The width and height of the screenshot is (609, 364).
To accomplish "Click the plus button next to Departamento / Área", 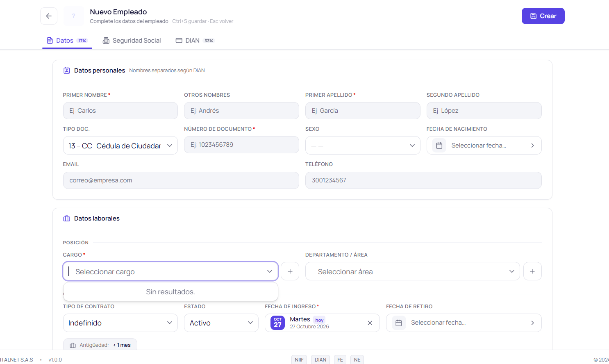I will click(x=532, y=271).
